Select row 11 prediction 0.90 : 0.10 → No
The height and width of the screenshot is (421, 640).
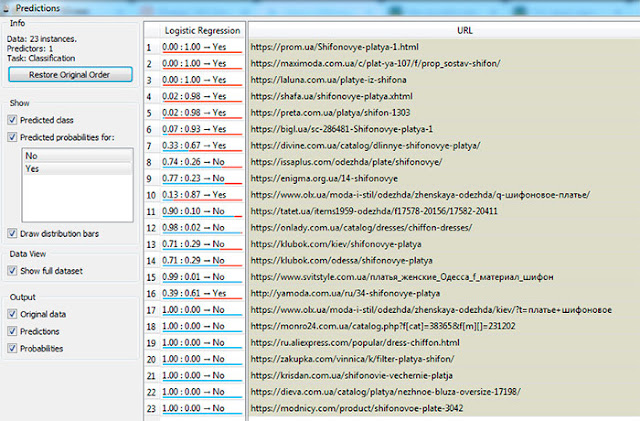202,211
